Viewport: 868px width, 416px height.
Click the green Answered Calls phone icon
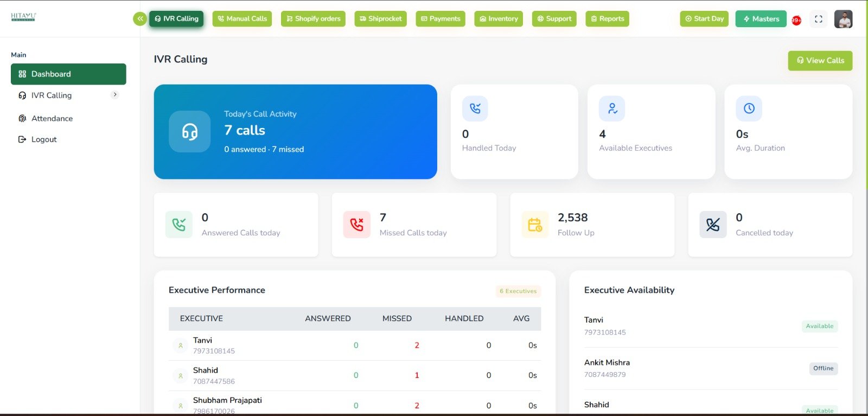tap(179, 225)
